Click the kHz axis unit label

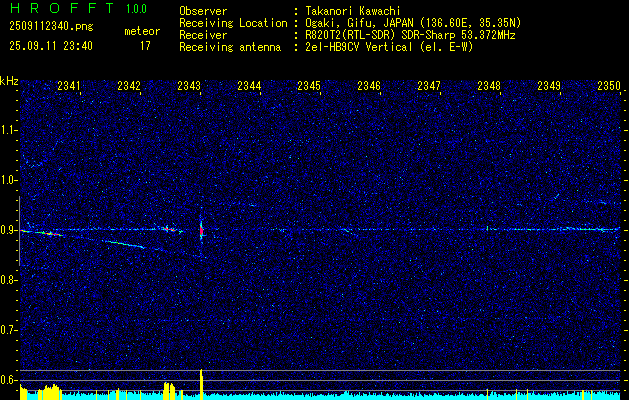point(9,81)
